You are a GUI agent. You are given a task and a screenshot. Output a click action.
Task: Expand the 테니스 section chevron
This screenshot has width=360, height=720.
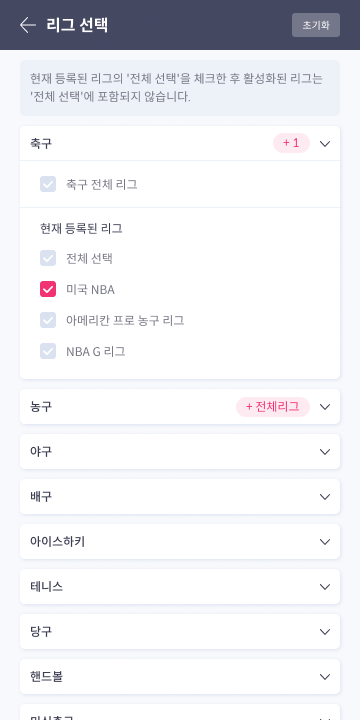(x=325, y=587)
